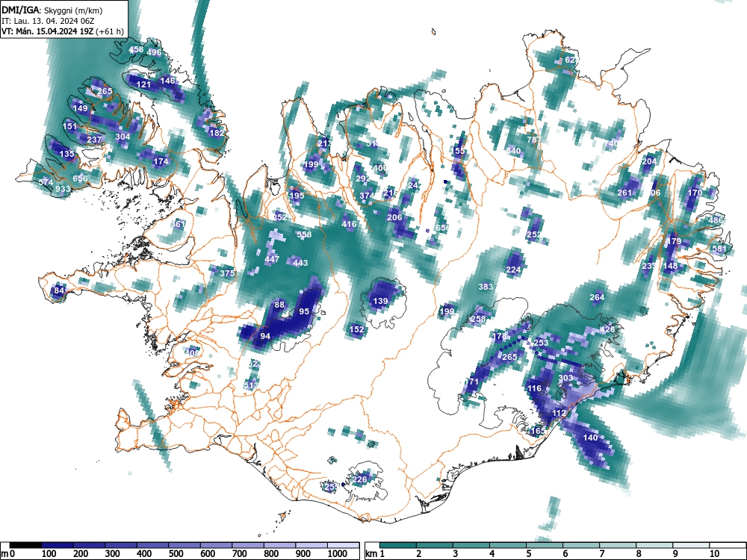Click the visibility value 540

[514, 151]
